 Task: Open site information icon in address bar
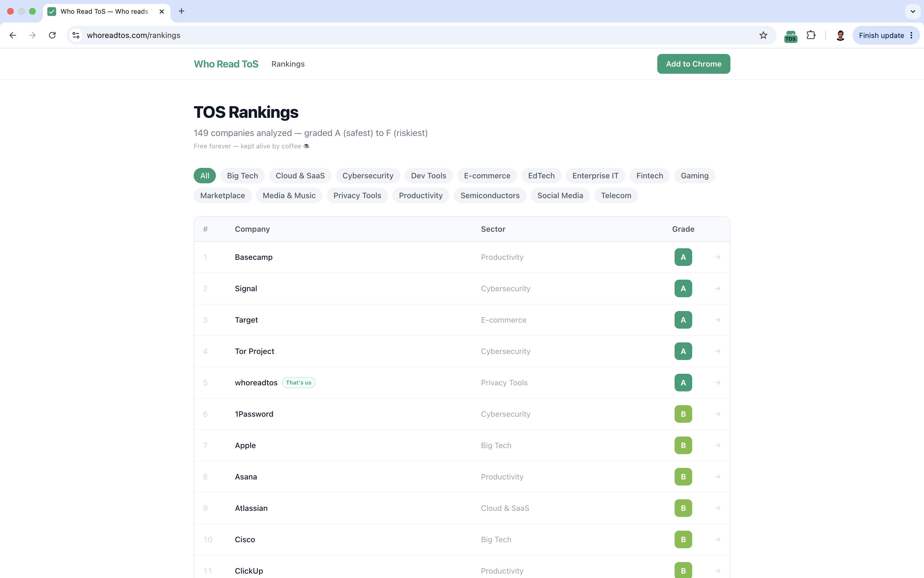76,35
